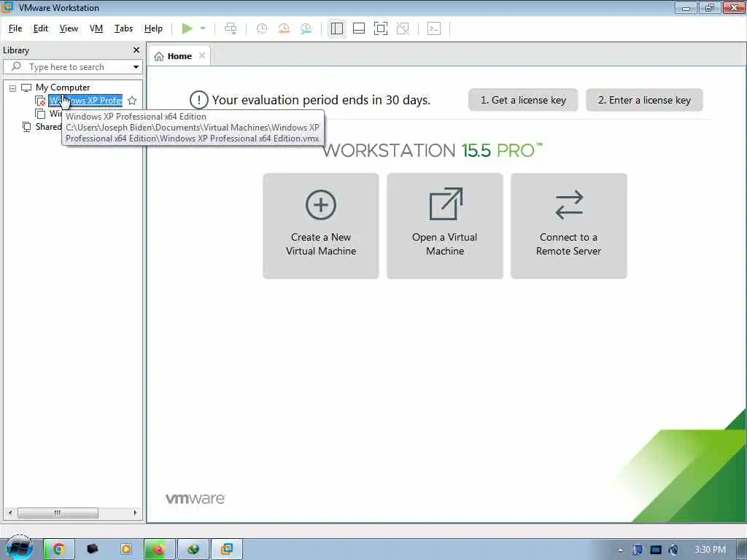Click the green Power On play button
747x560 pixels.
tap(187, 28)
